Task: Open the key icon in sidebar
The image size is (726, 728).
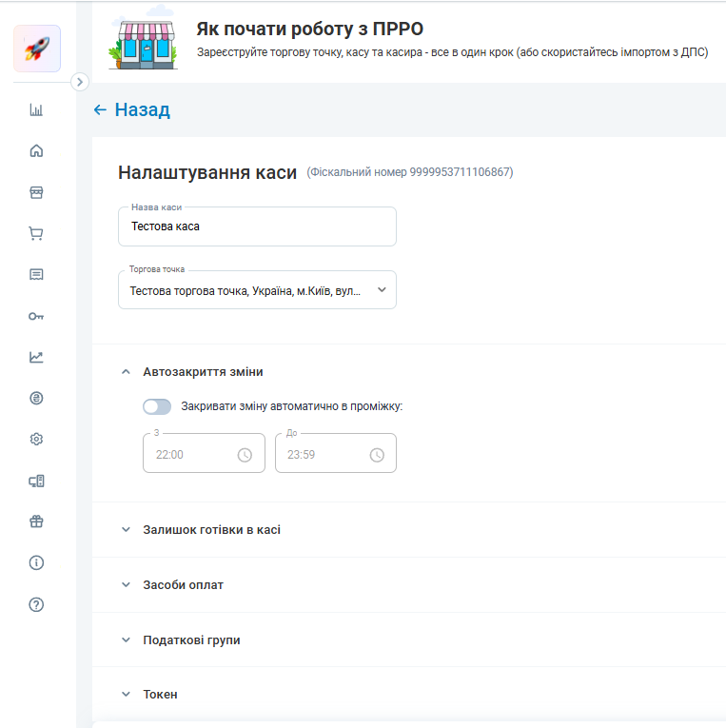Action: coord(36,316)
